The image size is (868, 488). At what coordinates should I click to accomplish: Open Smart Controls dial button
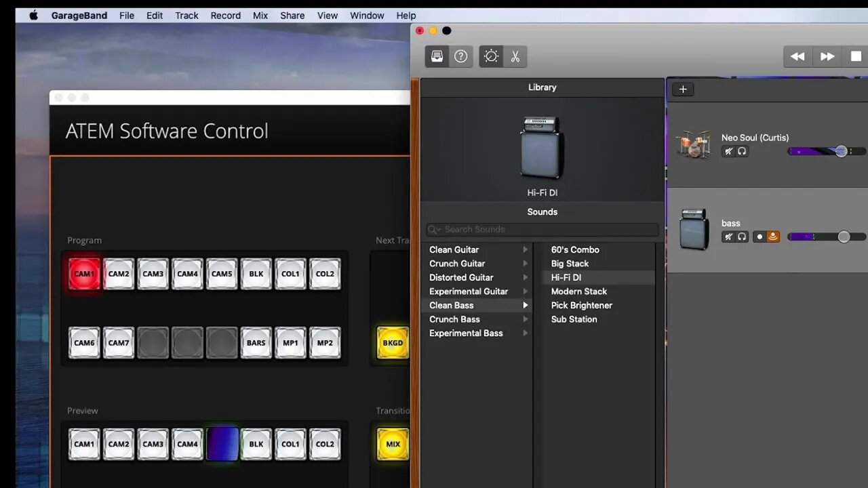click(x=492, y=56)
